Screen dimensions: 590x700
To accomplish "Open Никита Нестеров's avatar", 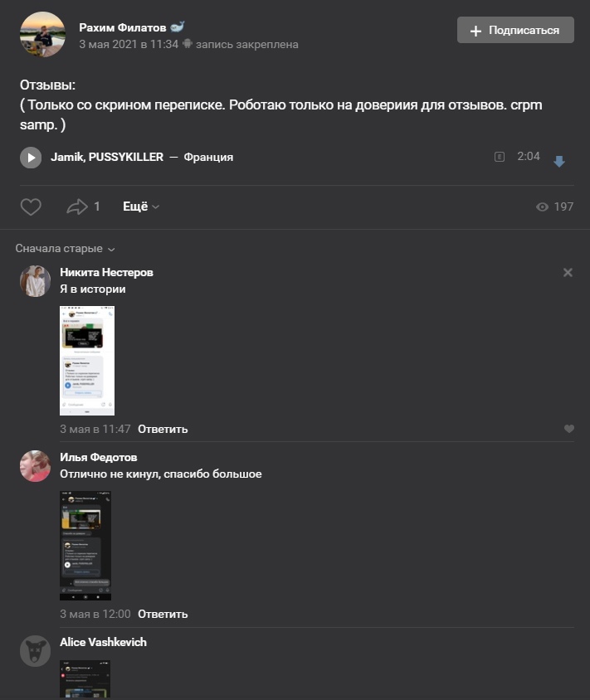I will pos(36,281).
